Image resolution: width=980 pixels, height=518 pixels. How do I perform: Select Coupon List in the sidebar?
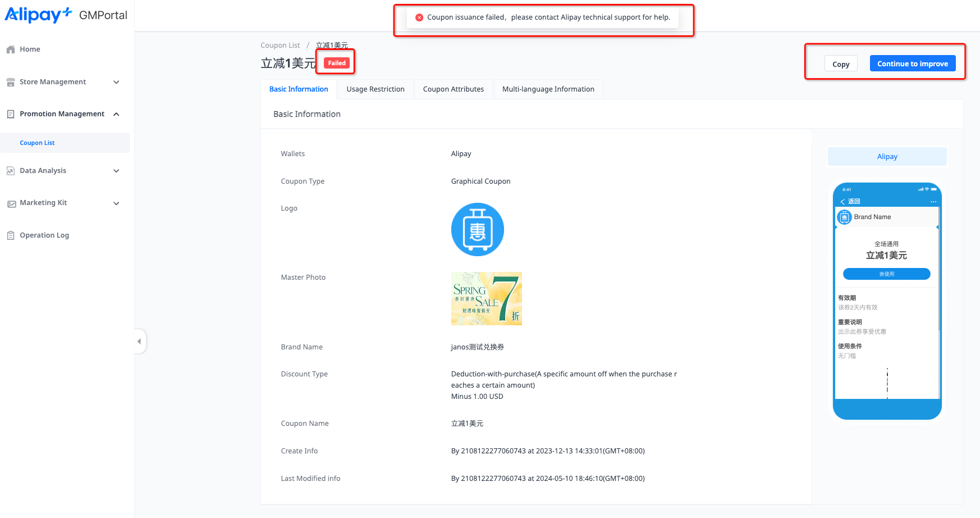point(37,143)
